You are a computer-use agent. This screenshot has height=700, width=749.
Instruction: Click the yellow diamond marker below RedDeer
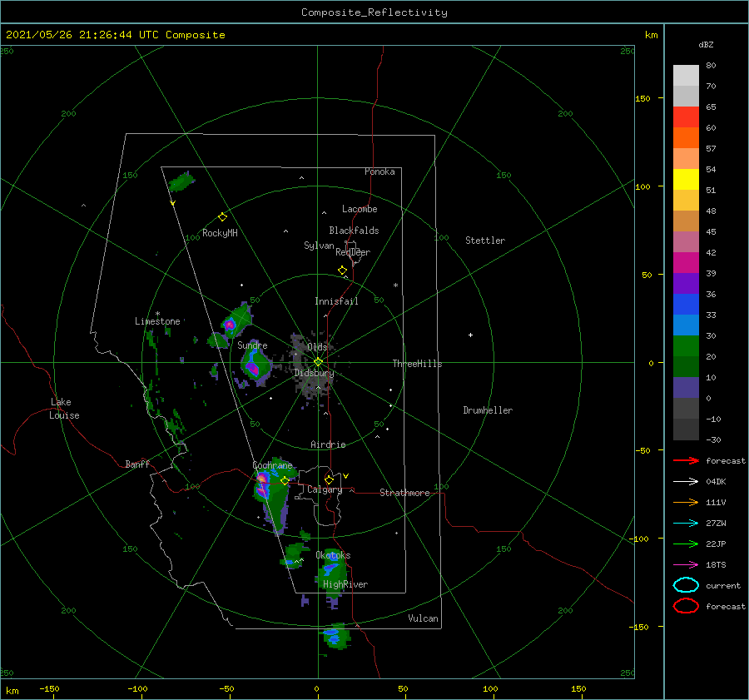click(342, 271)
